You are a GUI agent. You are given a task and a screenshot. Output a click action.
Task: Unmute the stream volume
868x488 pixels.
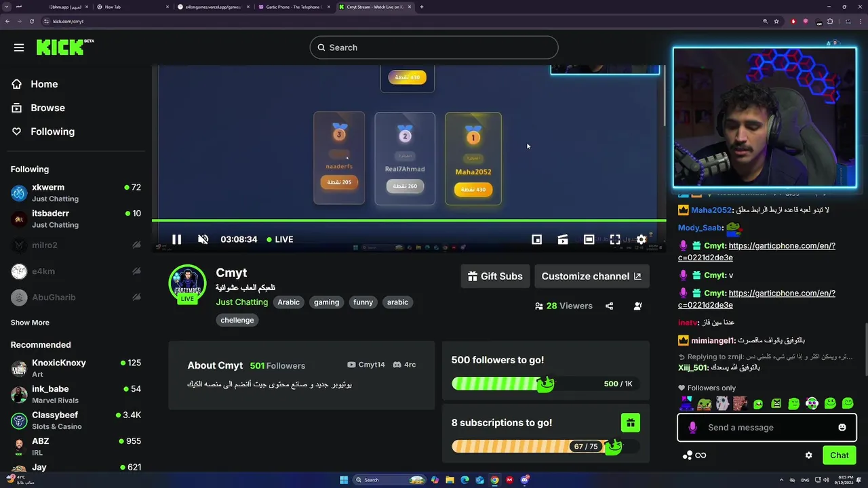pyautogui.click(x=203, y=239)
